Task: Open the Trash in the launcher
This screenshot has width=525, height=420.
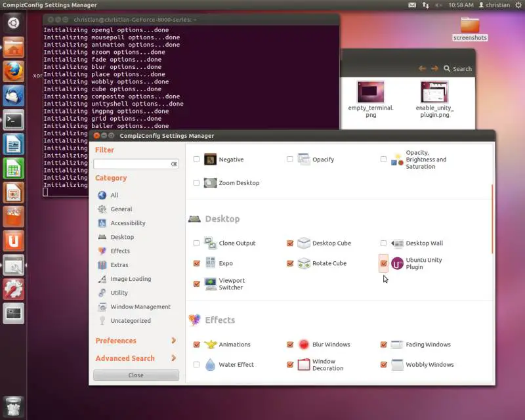Action: click(13, 407)
